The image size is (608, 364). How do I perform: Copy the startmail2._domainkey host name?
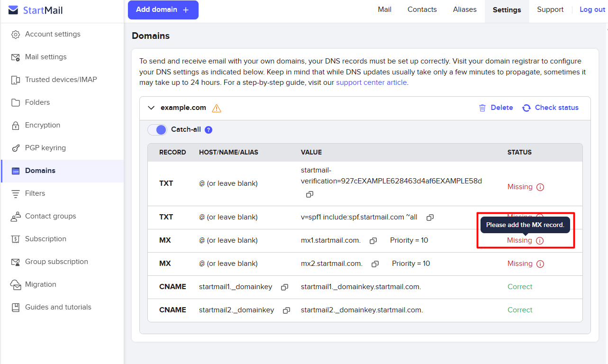tap(286, 310)
